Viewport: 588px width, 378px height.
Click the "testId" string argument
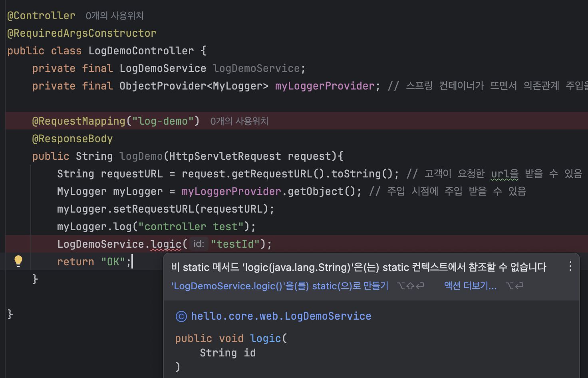pos(235,244)
